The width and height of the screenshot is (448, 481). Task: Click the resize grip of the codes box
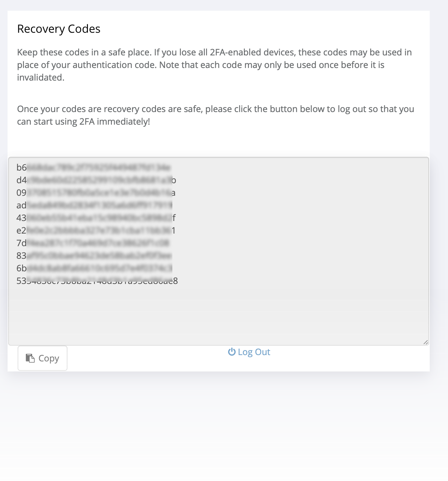[x=425, y=342]
